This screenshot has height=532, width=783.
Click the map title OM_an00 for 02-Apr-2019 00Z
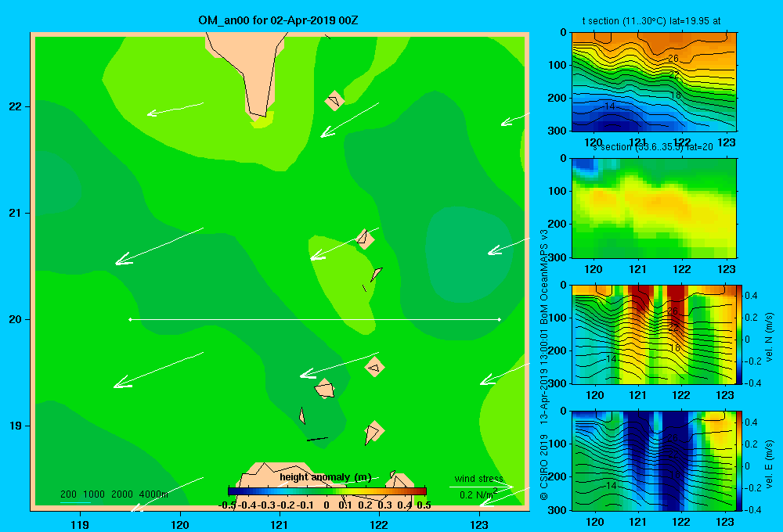coord(278,20)
